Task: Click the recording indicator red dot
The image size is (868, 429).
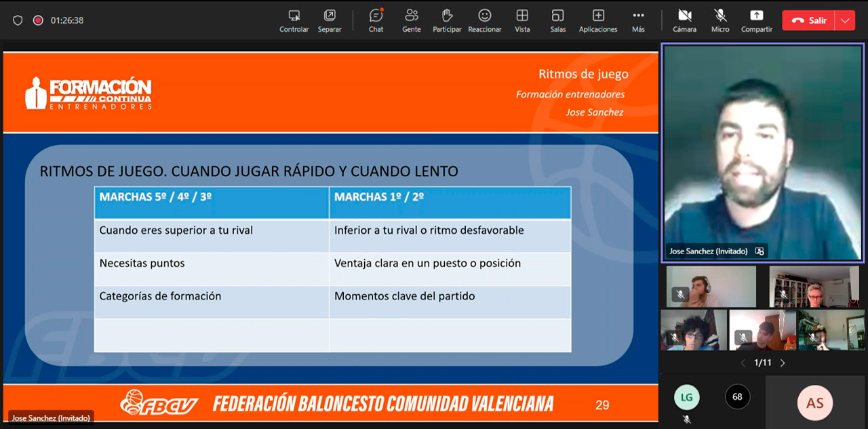Action: click(38, 20)
